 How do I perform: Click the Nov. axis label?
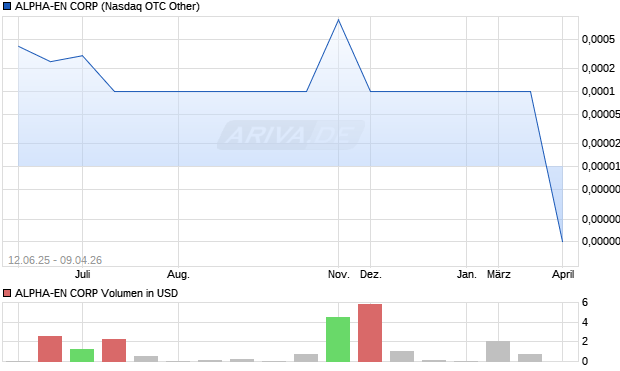pos(339,274)
